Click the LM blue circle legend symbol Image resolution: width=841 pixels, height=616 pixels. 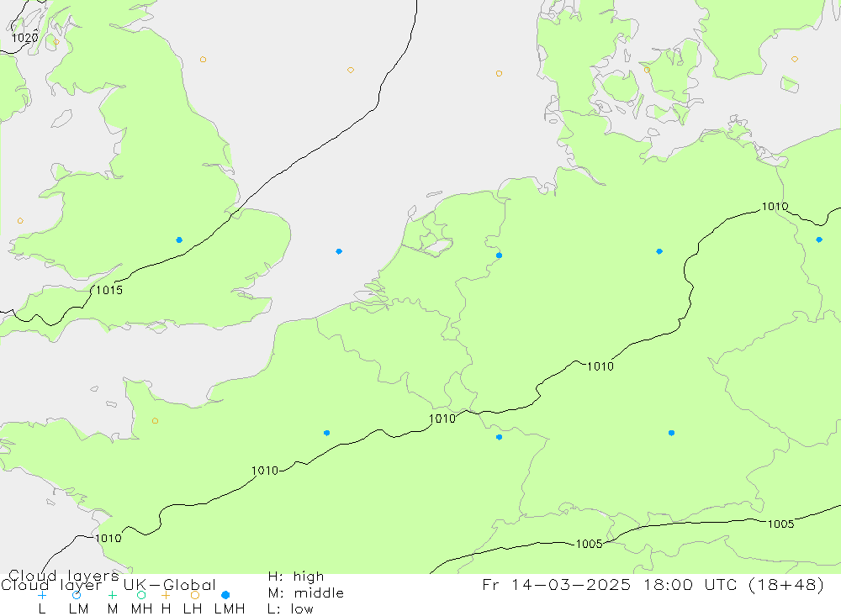point(77,595)
